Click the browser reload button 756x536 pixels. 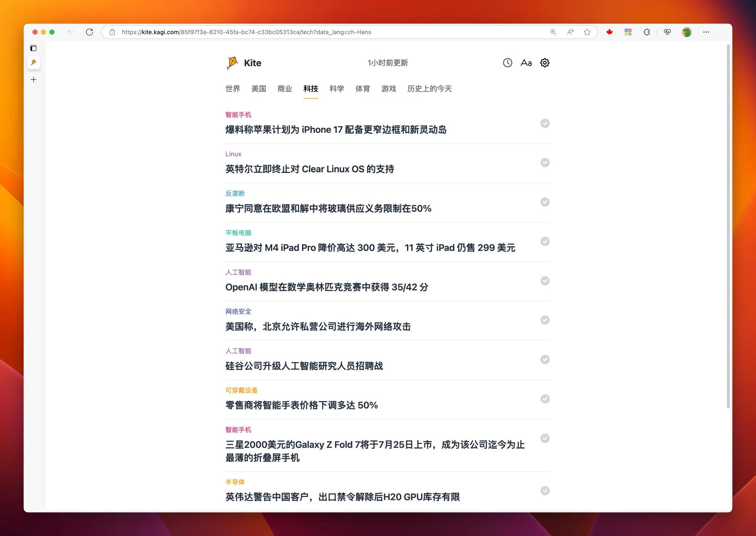90,32
